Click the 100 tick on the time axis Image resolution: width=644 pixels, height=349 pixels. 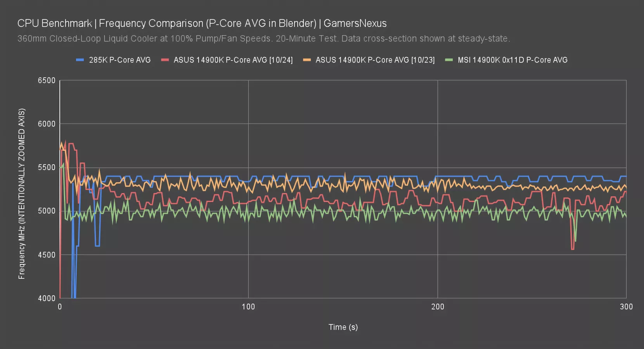248,307
